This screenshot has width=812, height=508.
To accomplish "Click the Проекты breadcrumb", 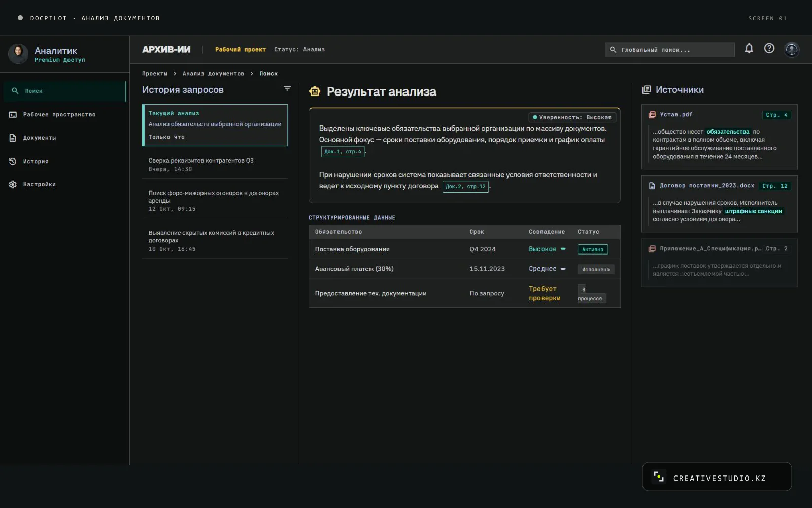I will [x=155, y=74].
